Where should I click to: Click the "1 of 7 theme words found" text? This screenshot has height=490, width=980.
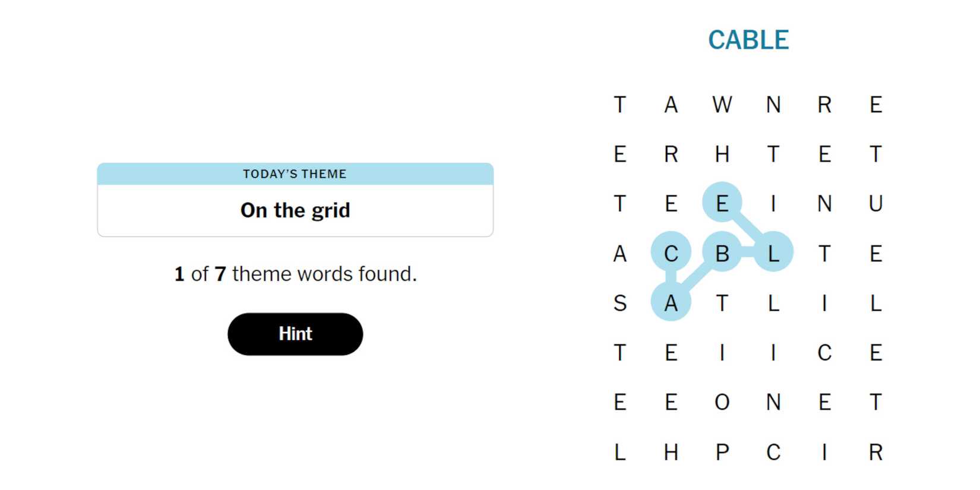[x=295, y=274]
